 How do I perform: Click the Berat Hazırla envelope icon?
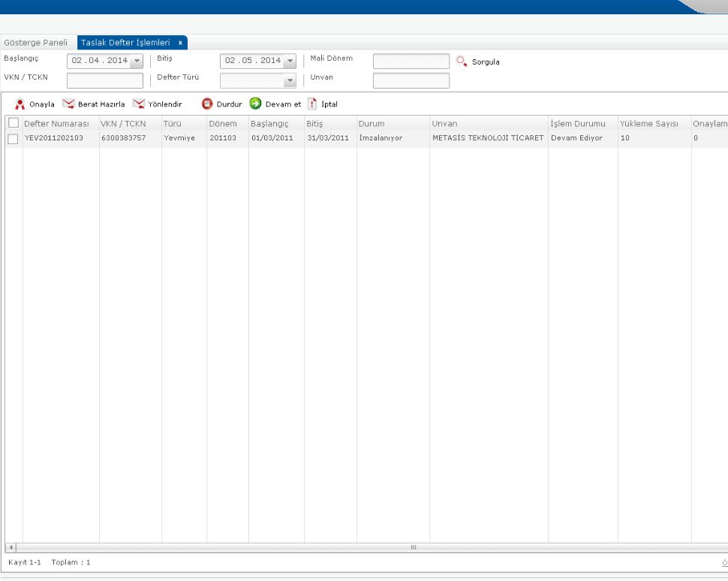(x=69, y=104)
